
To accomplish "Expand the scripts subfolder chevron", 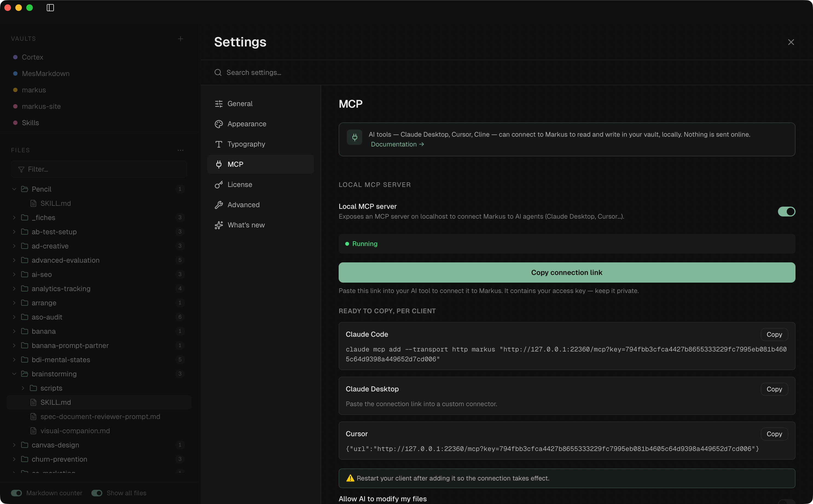I will (23, 388).
